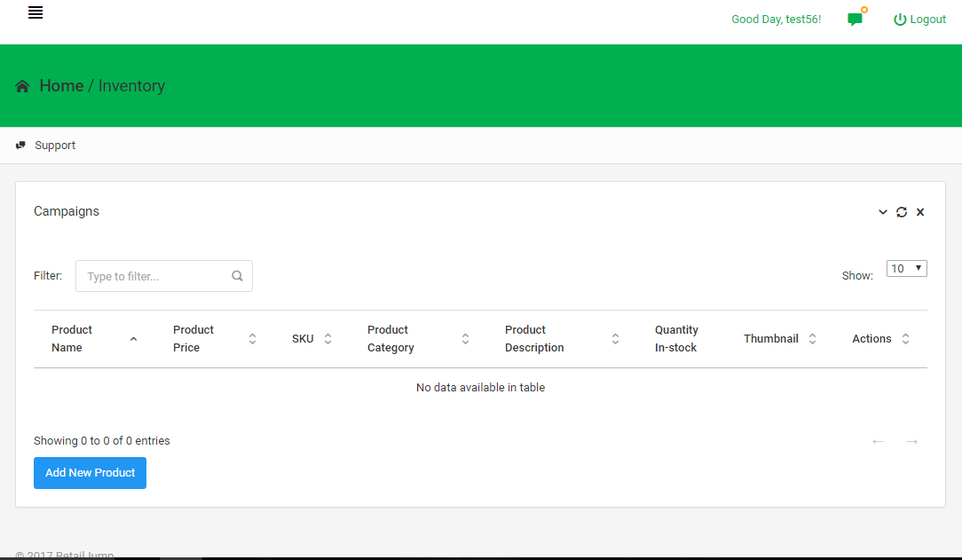Viewport: 962px width, 560px height.
Task: Click the No data available in table message
Action: pos(480,388)
